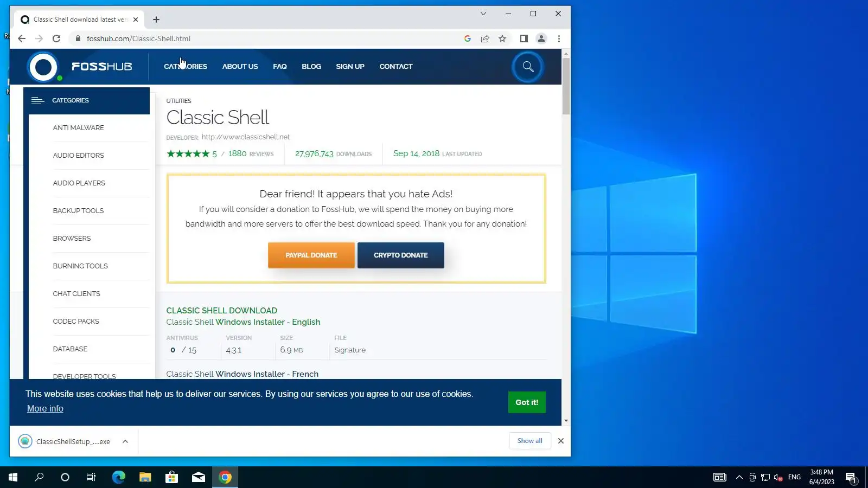Open More info cookie link
This screenshot has width=868, height=488.
pos(45,409)
